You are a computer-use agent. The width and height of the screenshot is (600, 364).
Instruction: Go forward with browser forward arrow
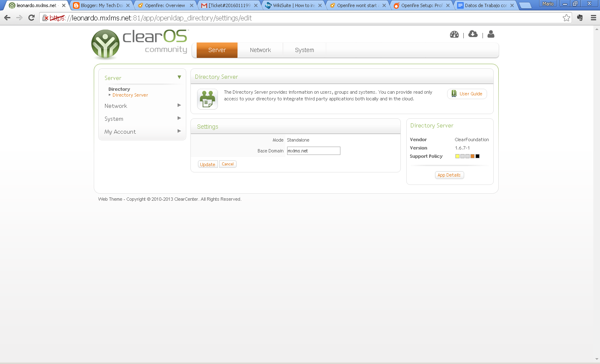(x=19, y=17)
